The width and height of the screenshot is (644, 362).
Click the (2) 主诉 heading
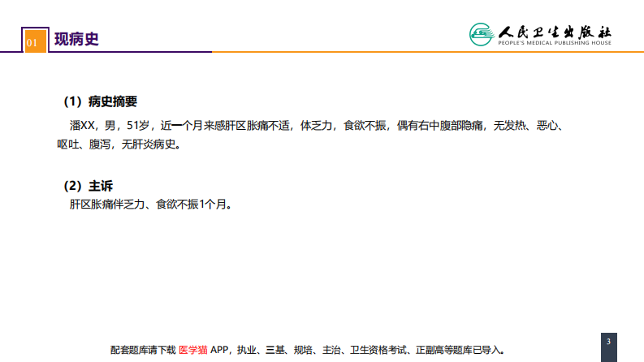[88, 186]
